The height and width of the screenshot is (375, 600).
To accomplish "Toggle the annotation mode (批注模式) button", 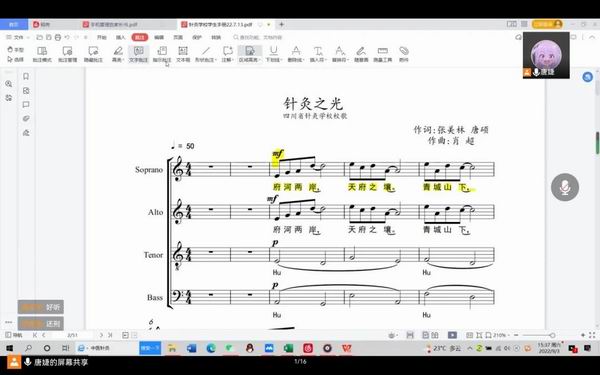I will point(42,54).
